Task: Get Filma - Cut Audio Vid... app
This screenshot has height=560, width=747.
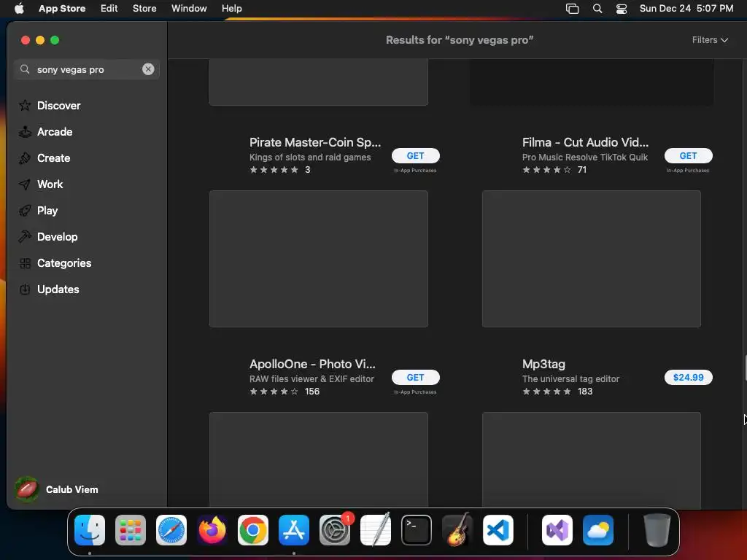Action: click(x=689, y=156)
